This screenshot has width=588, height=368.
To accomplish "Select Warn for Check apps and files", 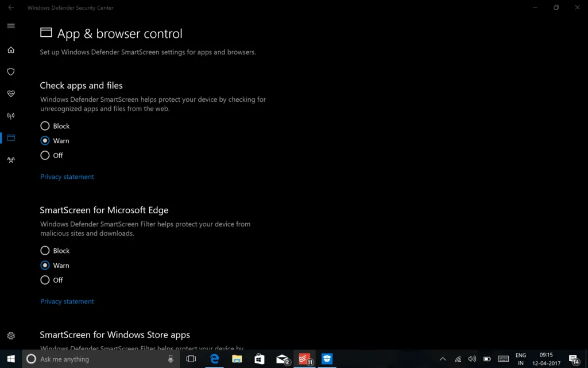I will coord(55,140).
